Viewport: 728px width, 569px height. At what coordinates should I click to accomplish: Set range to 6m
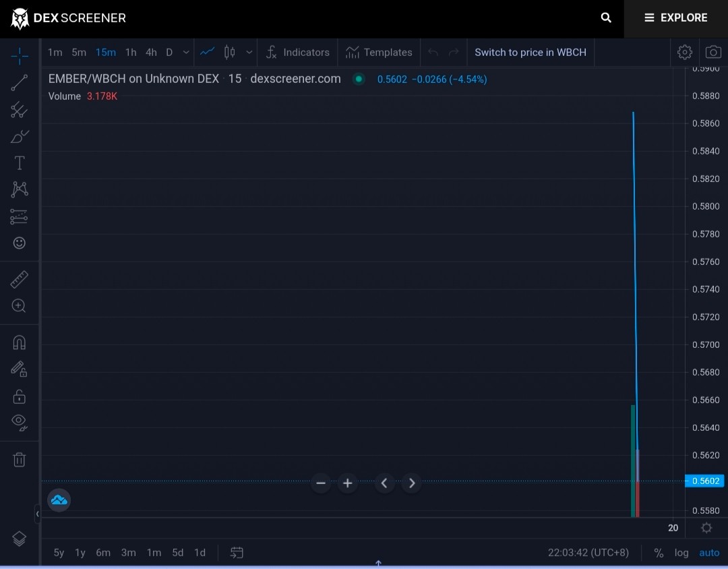click(x=103, y=553)
